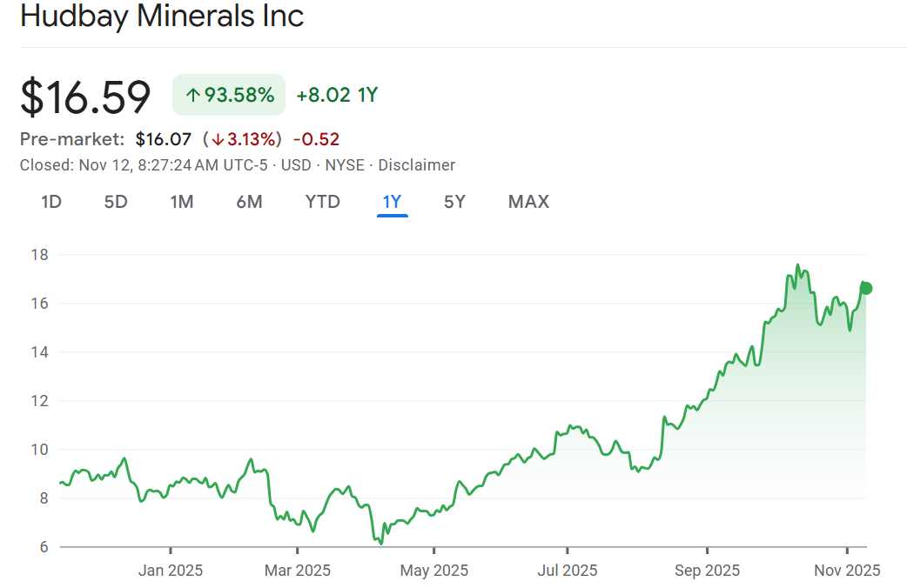This screenshot has width=907, height=588.
Task: Select the YTD range tab
Action: coord(322,202)
